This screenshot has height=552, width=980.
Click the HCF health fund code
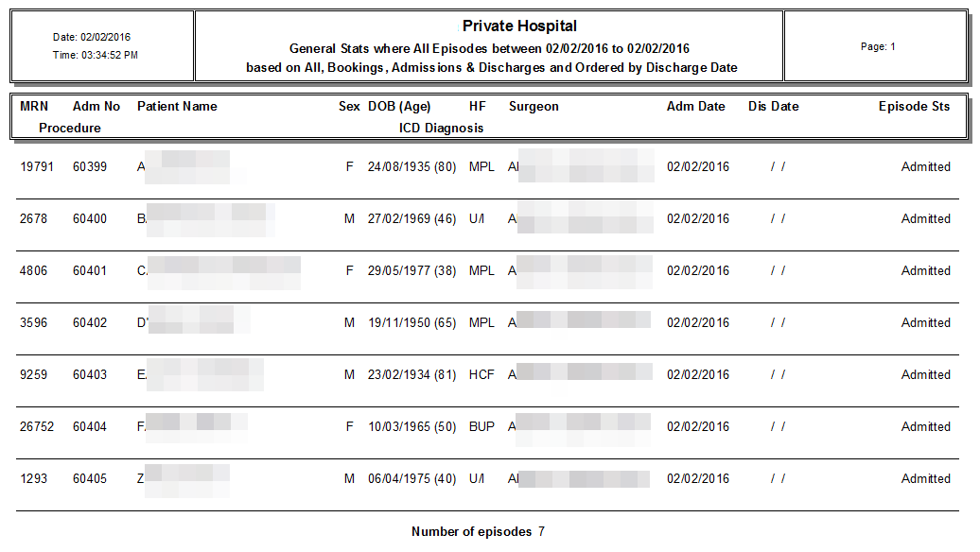coord(481,374)
